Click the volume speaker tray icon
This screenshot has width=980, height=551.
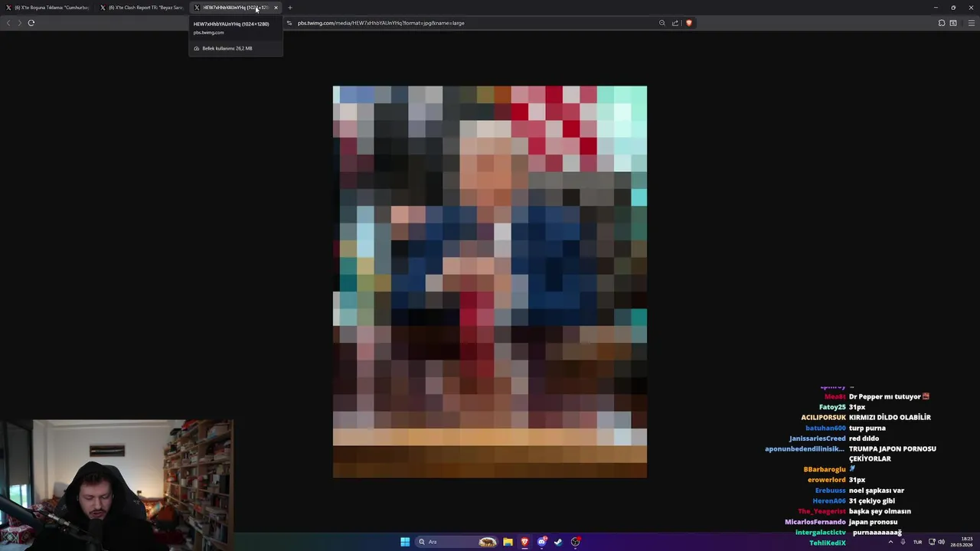click(x=942, y=542)
